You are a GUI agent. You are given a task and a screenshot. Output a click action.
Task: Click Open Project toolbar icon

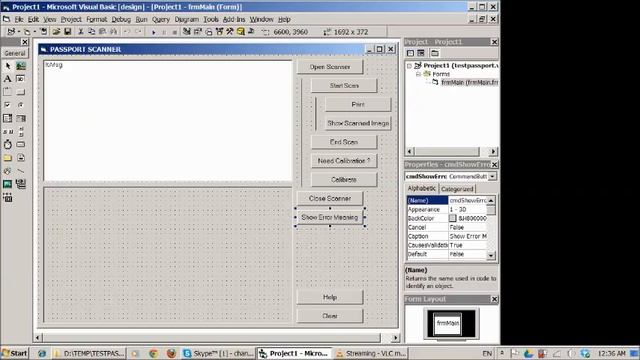56,31
